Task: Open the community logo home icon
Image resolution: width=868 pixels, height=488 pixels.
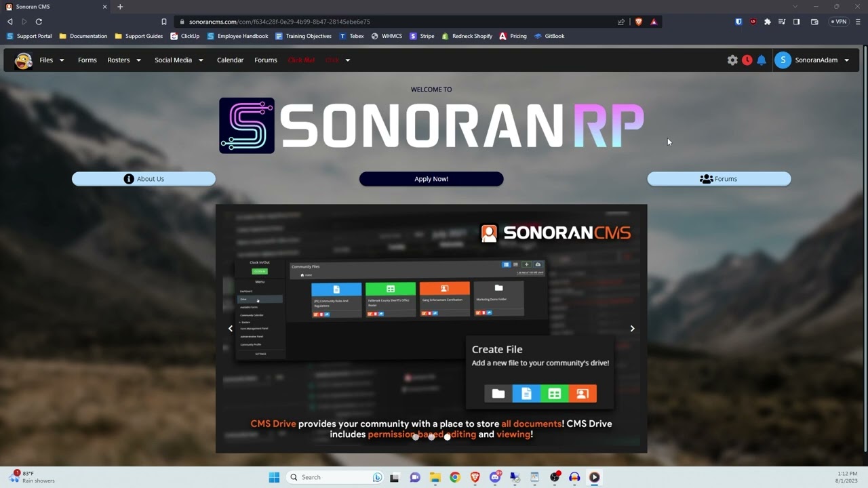Action: pyautogui.click(x=24, y=60)
